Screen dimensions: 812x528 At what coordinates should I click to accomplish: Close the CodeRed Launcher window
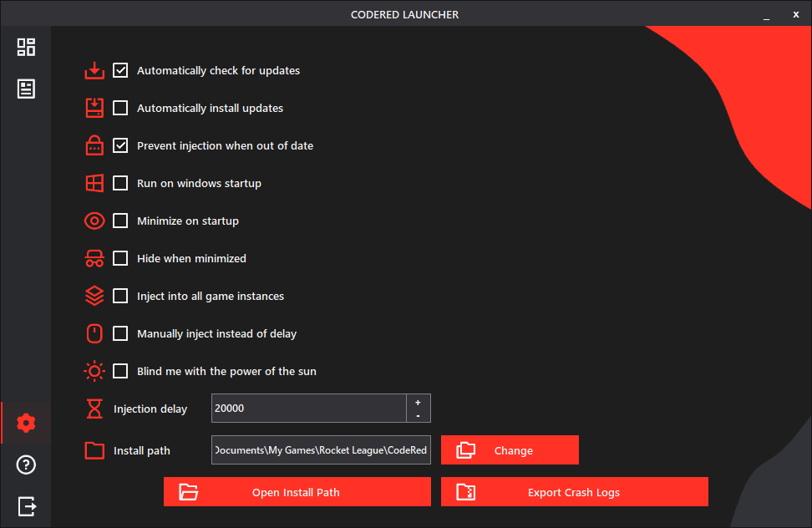(796, 14)
